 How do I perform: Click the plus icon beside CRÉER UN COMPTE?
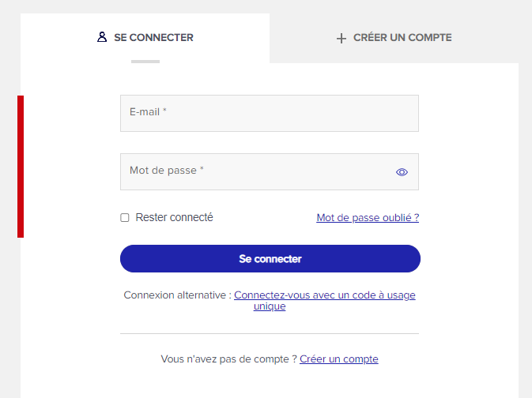[341, 39]
